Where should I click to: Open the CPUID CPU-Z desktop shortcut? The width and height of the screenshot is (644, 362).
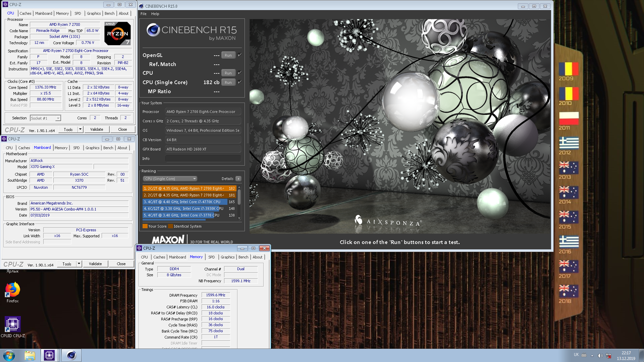(13, 327)
